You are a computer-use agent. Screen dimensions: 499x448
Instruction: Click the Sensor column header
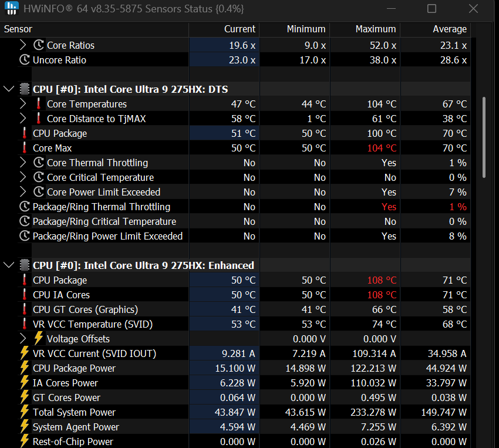94,29
